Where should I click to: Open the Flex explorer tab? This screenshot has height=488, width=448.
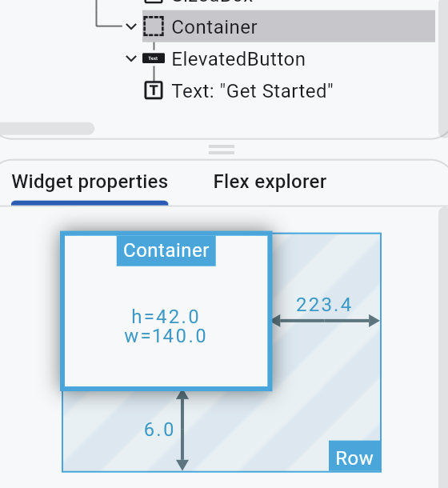(x=270, y=182)
